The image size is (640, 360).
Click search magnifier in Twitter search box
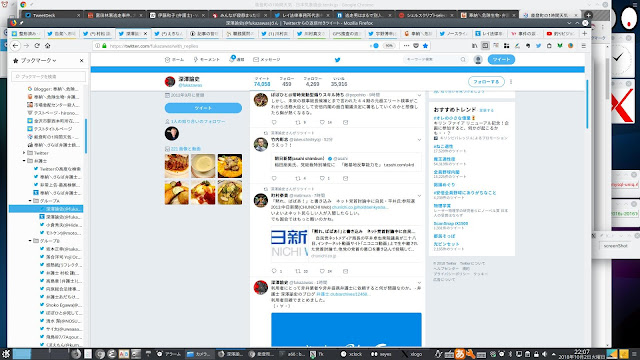click(463, 60)
